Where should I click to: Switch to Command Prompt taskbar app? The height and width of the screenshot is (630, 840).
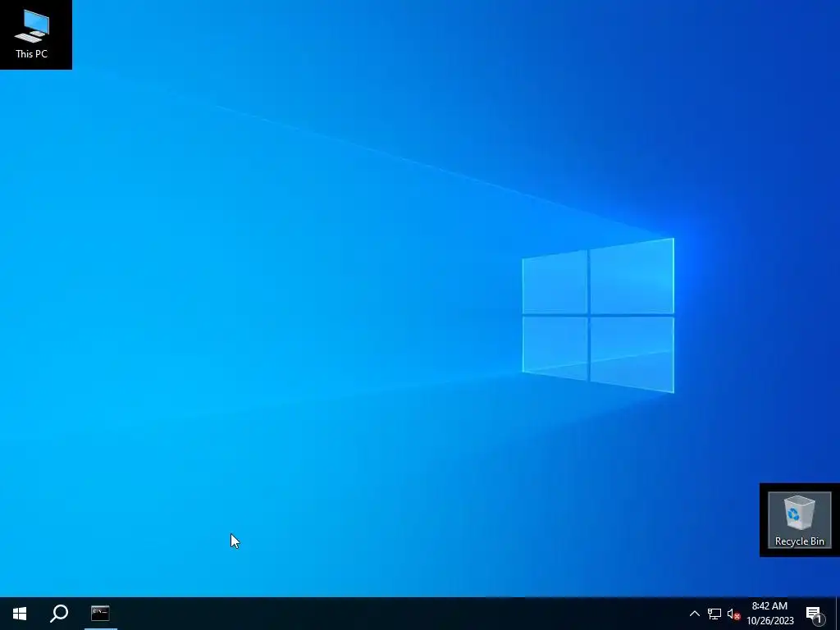pos(100,614)
